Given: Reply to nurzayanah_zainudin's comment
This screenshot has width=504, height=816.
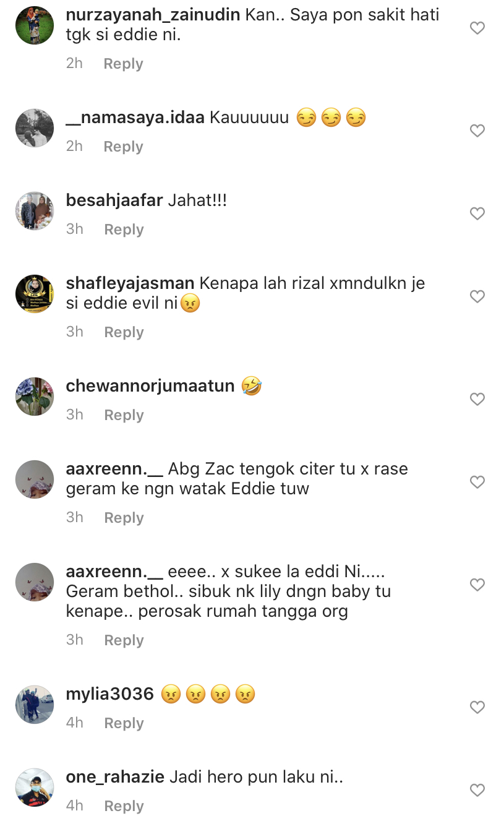Looking at the screenshot, I should tap(123, 64).
